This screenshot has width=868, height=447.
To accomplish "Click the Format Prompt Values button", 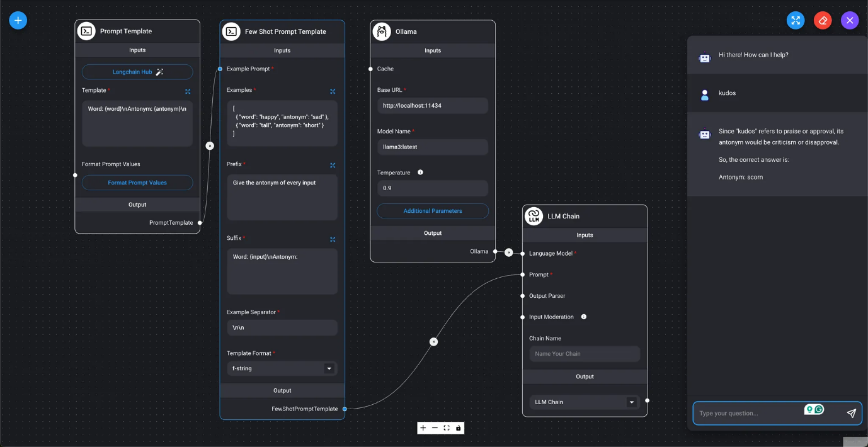I will pyautogui.click(x=137, y=183).
